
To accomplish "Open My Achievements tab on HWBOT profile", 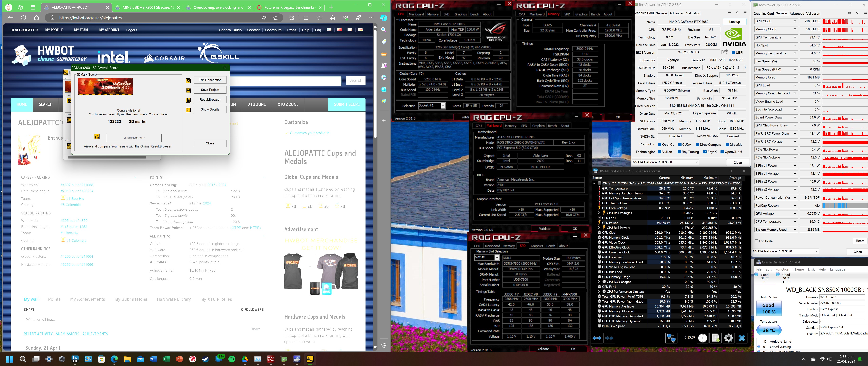I will [x=87, y=299].
